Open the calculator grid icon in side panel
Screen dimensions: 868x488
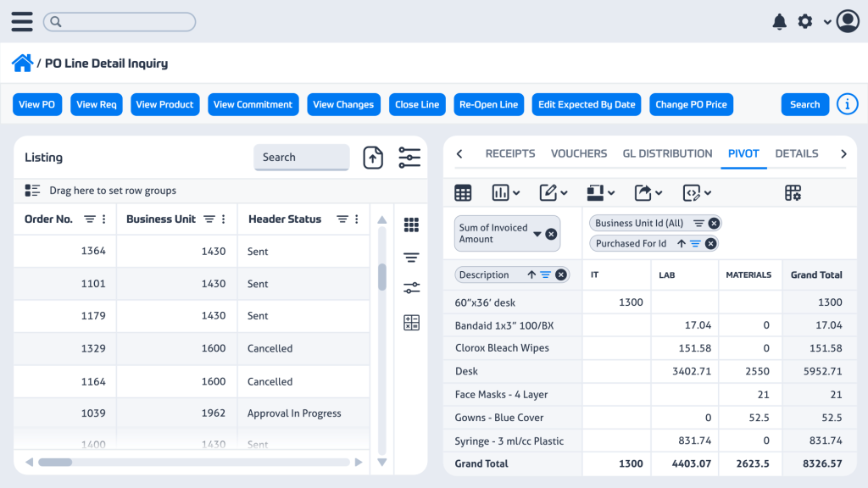click(x=411, y=323)
